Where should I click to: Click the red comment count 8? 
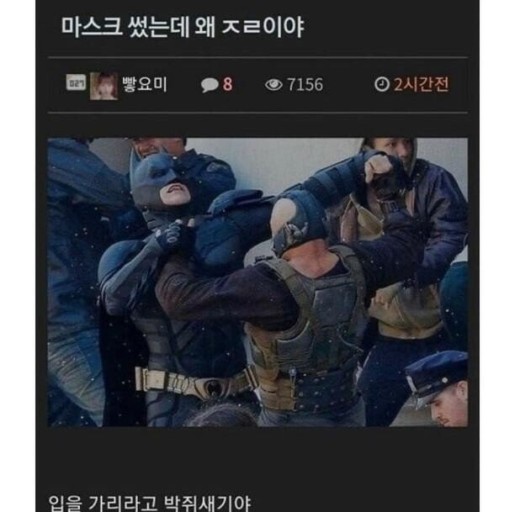point(227,84)
